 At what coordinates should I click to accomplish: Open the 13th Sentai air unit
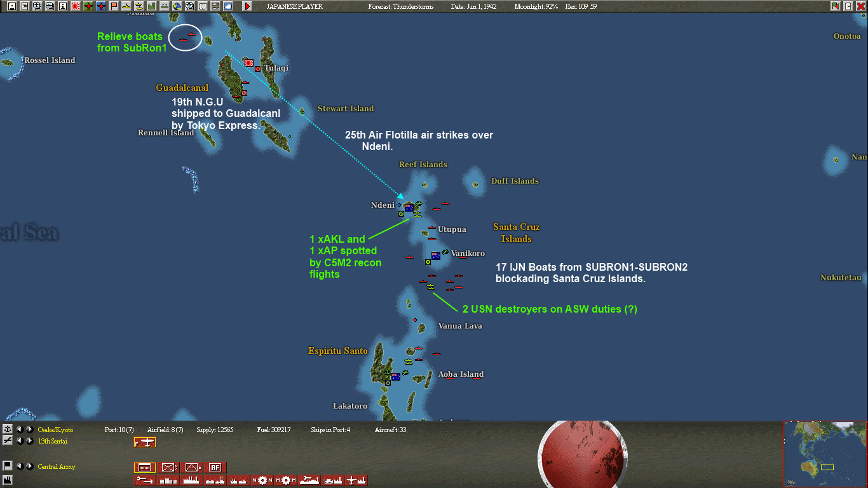click(52, 441)
